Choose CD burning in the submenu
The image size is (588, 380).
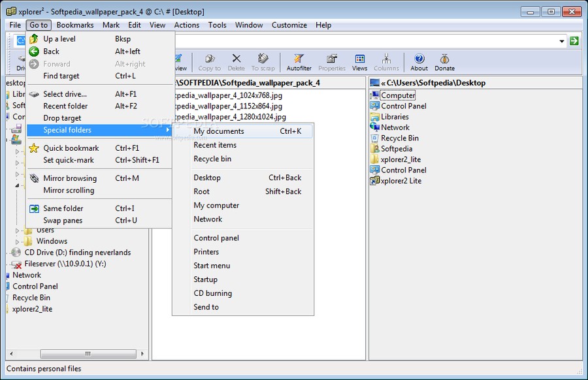tap(243, 293)
